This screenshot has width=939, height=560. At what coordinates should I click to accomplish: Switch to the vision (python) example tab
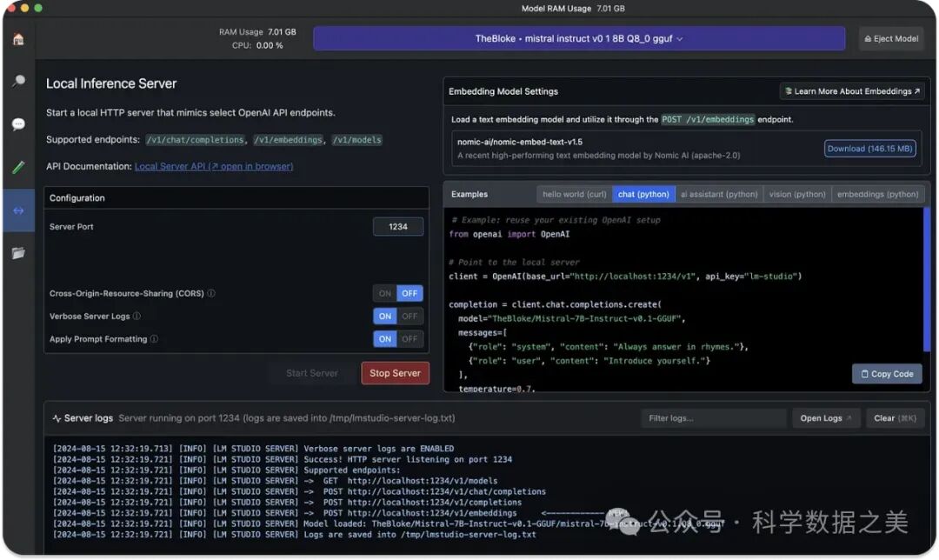(x=796, y=195)
